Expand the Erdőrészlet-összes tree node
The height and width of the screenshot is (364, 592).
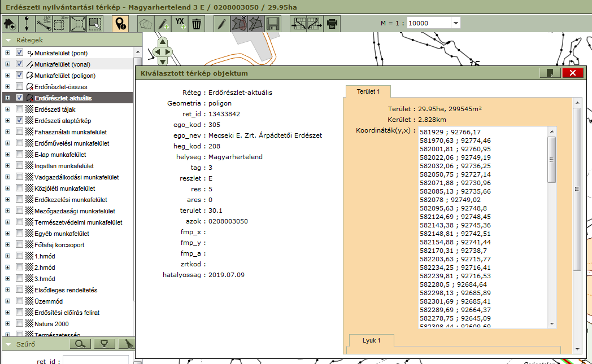tap(7, 87)
